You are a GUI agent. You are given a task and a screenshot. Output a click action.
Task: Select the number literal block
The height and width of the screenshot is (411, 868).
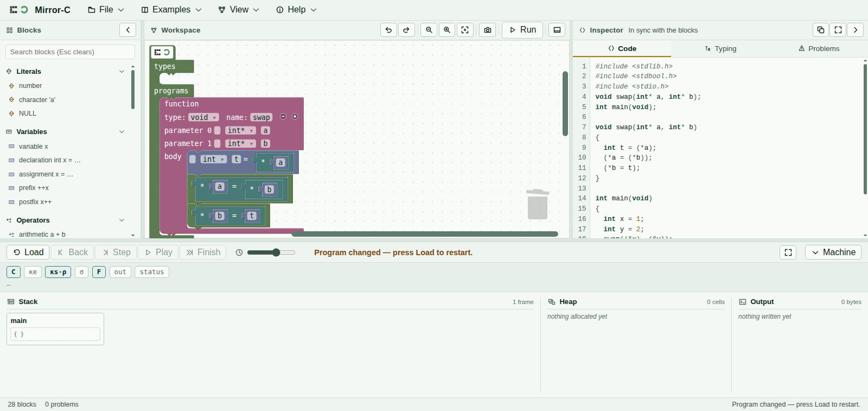pyautogui.click(x=30, y=86)
